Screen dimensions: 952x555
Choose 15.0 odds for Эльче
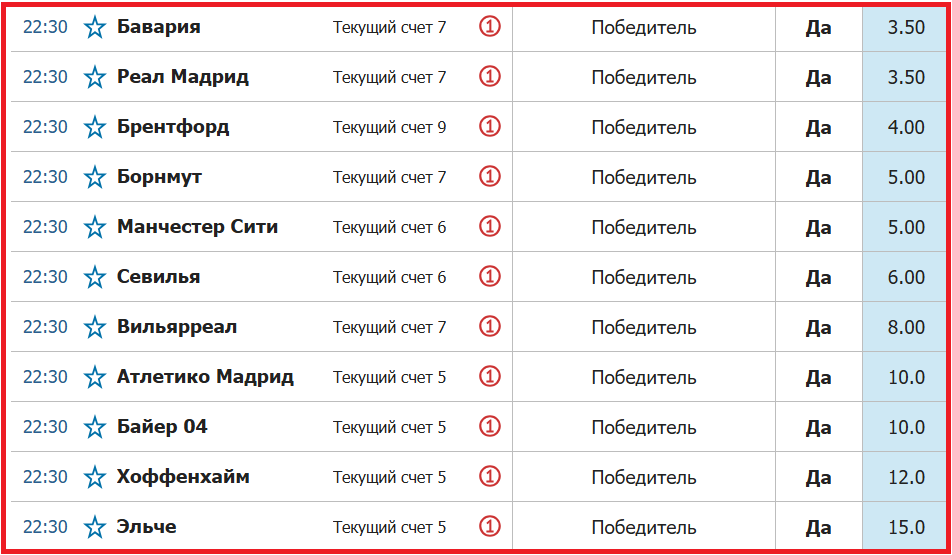[x=906, y=527]
